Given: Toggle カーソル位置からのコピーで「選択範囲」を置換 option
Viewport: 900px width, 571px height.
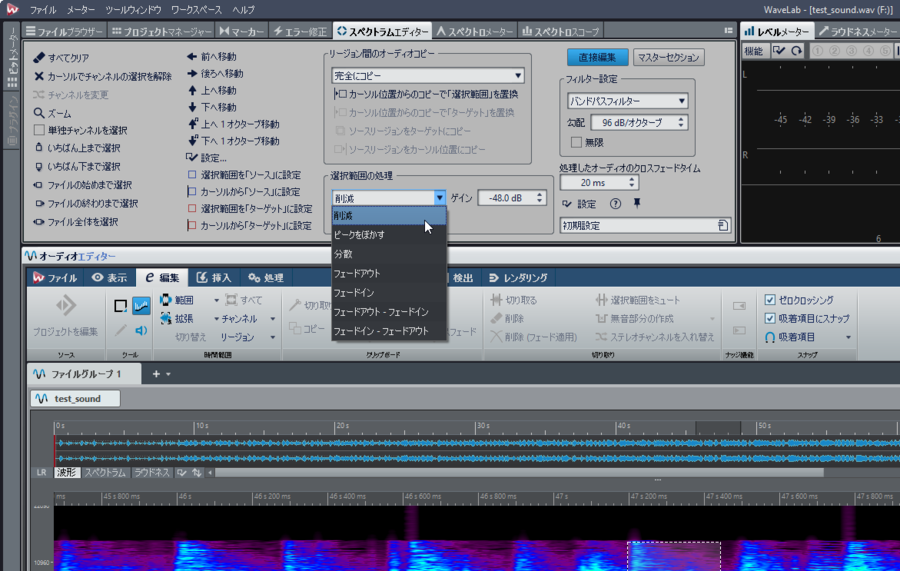Looking at the screenshot, I should point(426,94).
